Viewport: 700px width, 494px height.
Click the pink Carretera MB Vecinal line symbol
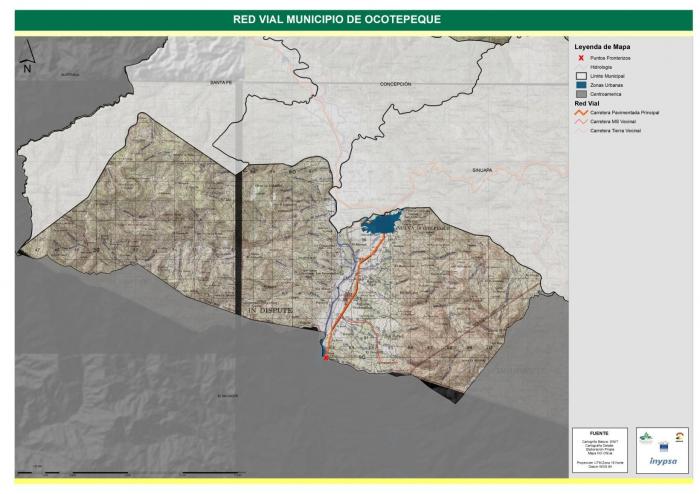click(x=579, y=122)
